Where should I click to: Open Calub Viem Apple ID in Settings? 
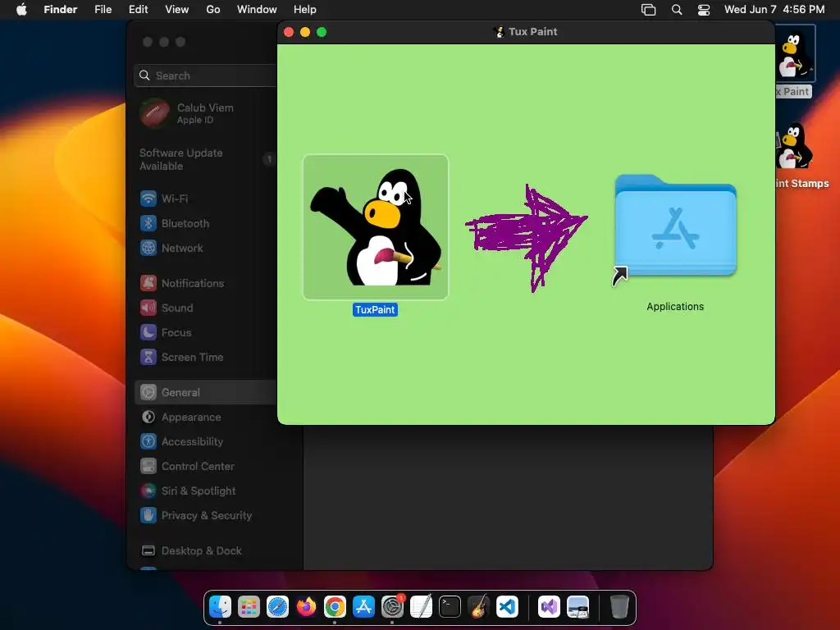(x=206, y=113)
